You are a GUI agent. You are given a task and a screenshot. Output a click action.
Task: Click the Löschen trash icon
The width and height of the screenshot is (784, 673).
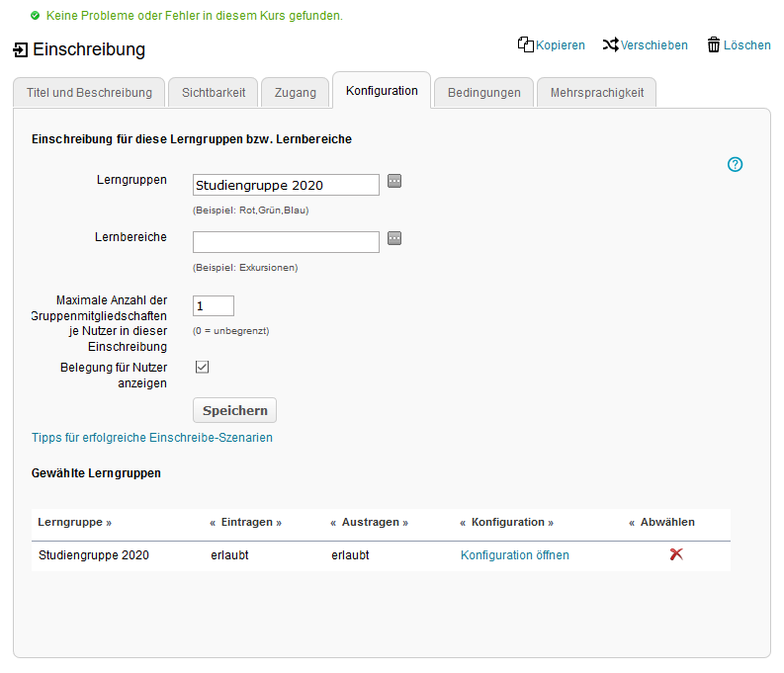point(714,44)
